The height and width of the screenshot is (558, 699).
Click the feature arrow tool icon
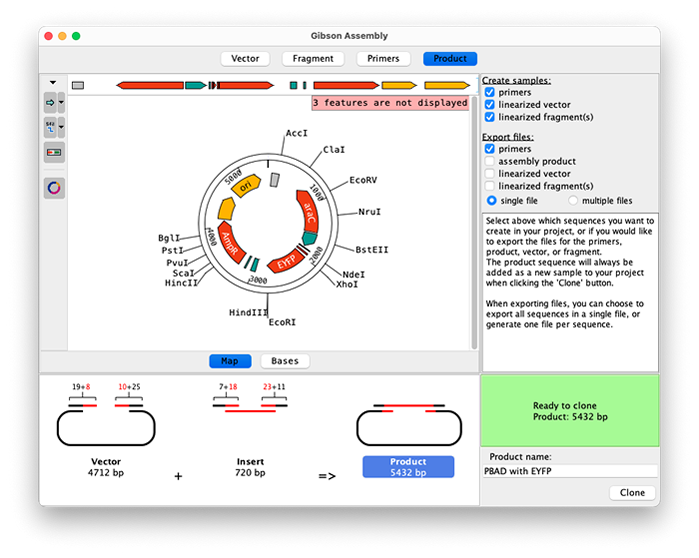pyautogui.click(x=51, y=102)
